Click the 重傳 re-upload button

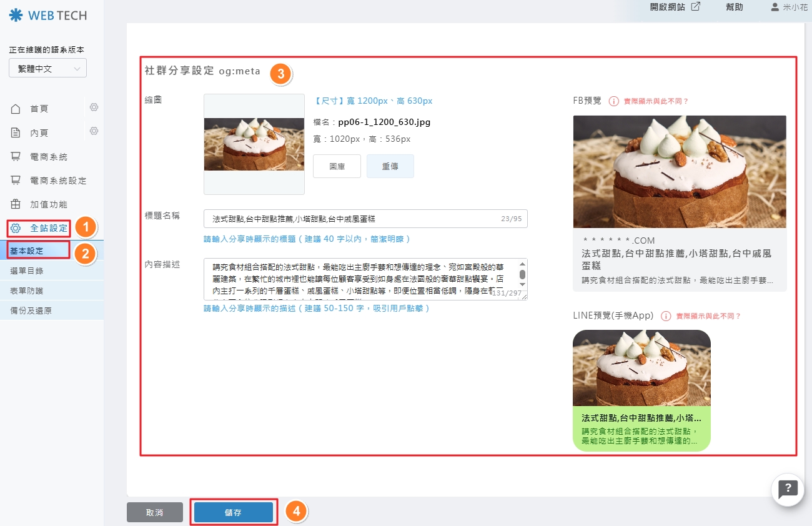tap(390, 166)
